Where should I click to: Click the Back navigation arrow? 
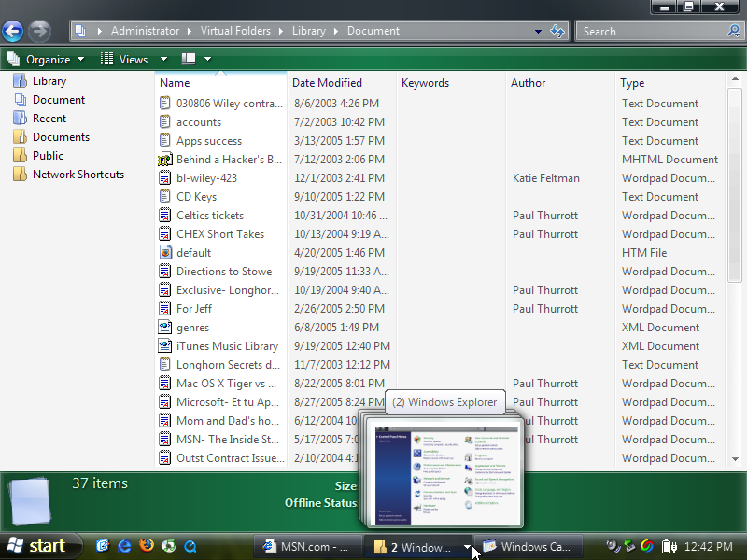pos(13,31)
